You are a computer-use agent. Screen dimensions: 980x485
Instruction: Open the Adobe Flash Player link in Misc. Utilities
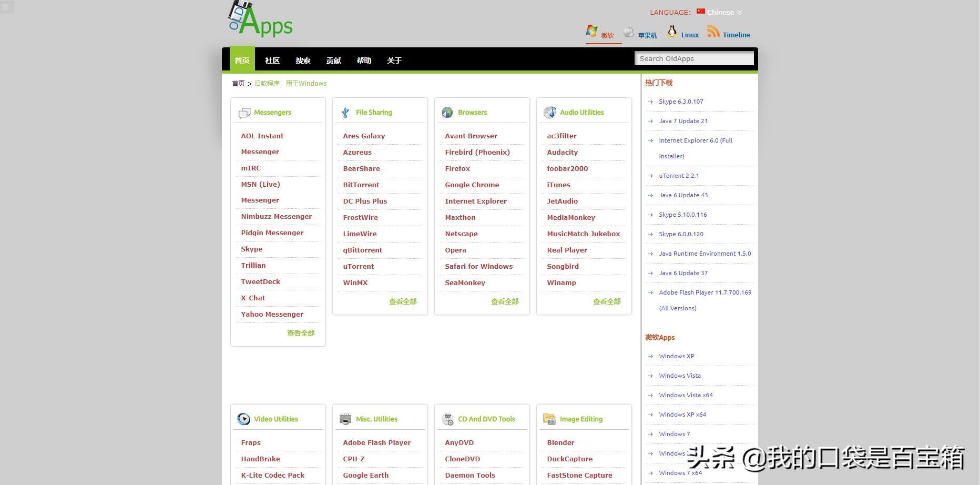point(377,442)
